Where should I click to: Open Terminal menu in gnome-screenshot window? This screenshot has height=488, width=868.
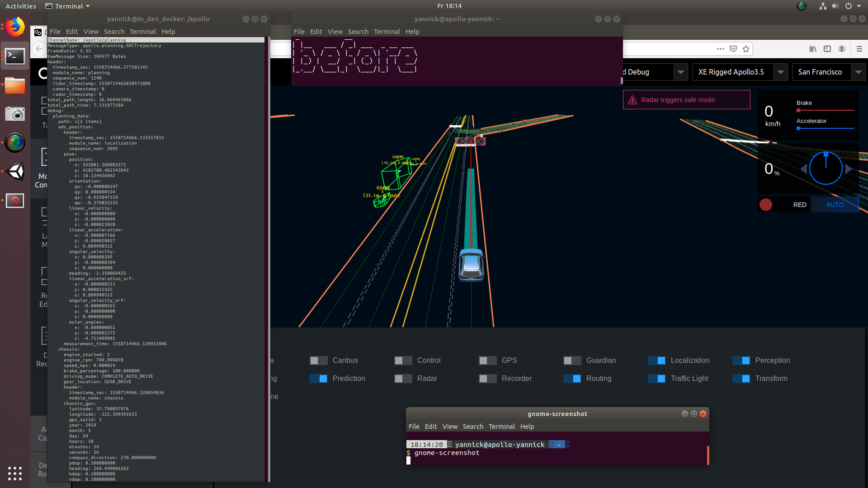(501, 427)
